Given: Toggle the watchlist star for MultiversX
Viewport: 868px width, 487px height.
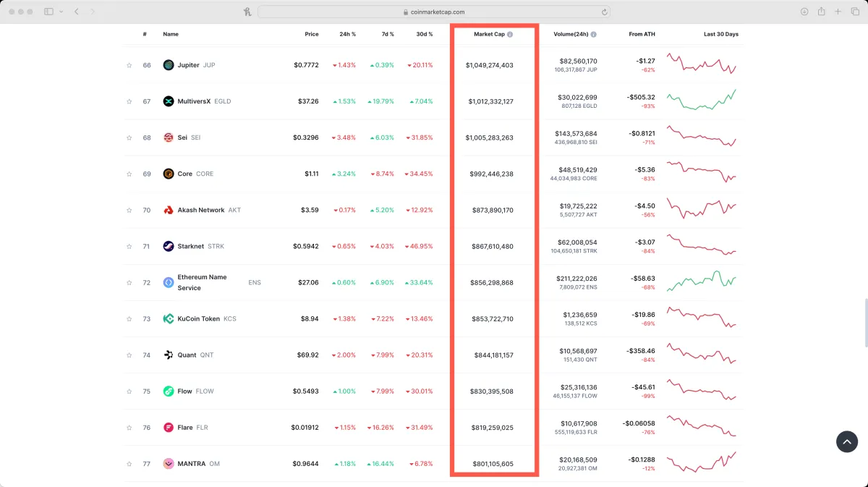Looking at the screenshot, I should 129,101.
